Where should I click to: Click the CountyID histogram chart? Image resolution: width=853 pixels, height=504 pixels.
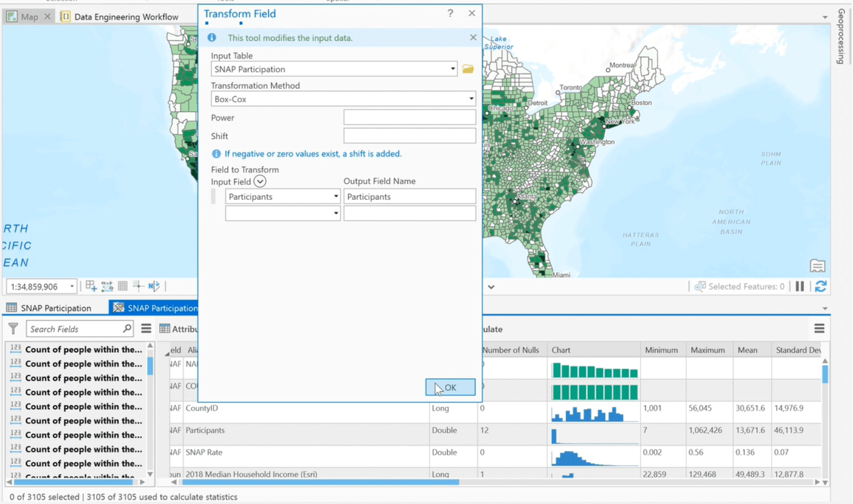[x=594, y=413]
